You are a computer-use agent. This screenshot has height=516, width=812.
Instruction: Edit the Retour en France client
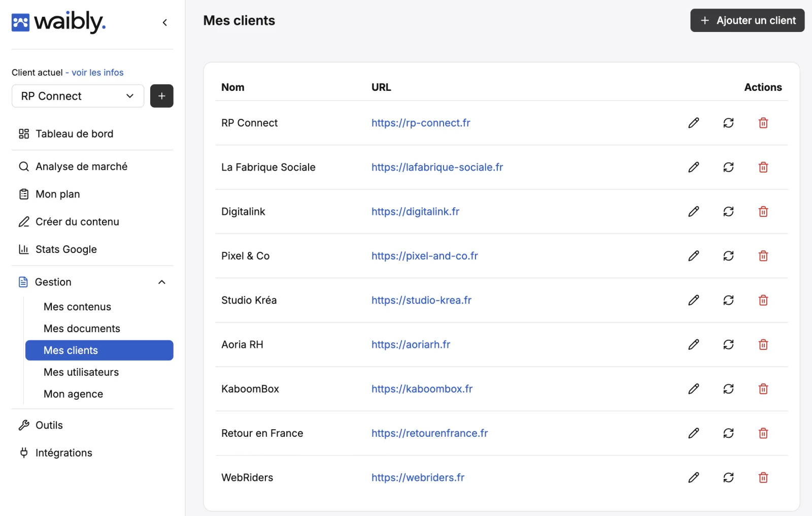[x=694, y=433]
